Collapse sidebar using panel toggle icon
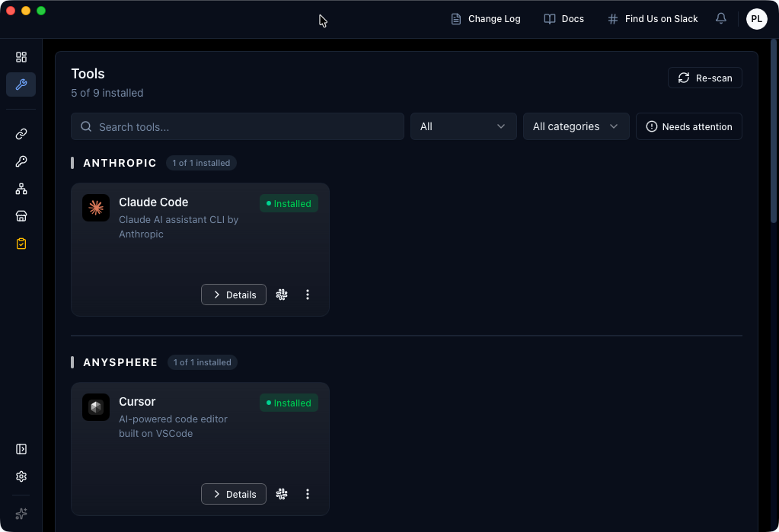This screenshot has width=779, height=532. 21,449
